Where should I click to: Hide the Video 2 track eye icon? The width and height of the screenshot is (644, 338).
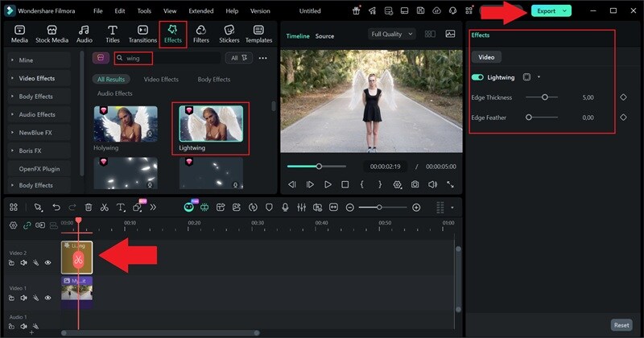47,263
